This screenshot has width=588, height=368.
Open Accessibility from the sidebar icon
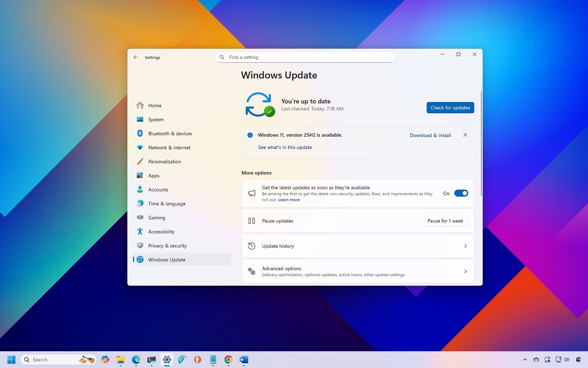[140, 231]
